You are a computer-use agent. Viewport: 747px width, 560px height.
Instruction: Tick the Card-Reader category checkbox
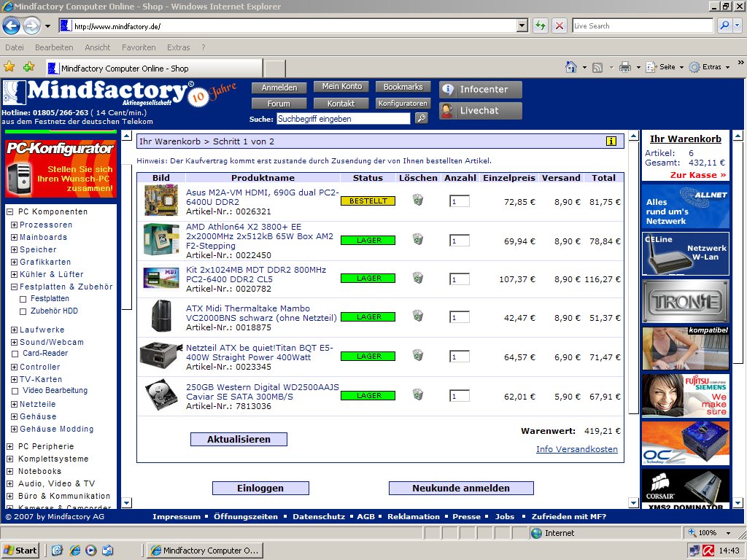(15, 354)
